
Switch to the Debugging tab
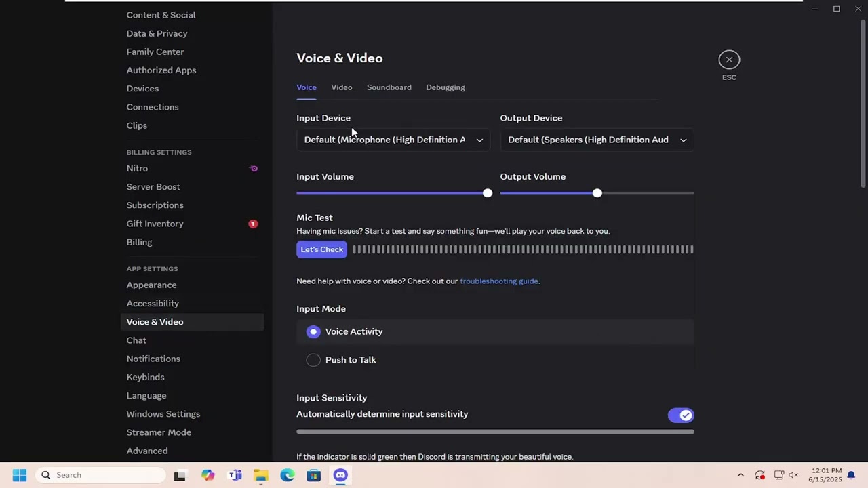pyautogui.click(x=446, y=87)
